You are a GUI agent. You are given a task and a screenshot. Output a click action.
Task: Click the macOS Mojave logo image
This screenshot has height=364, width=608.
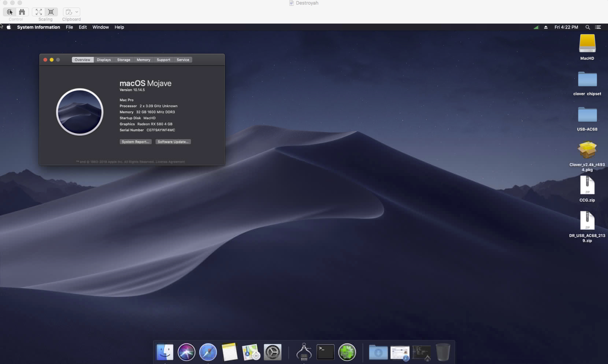80,112
